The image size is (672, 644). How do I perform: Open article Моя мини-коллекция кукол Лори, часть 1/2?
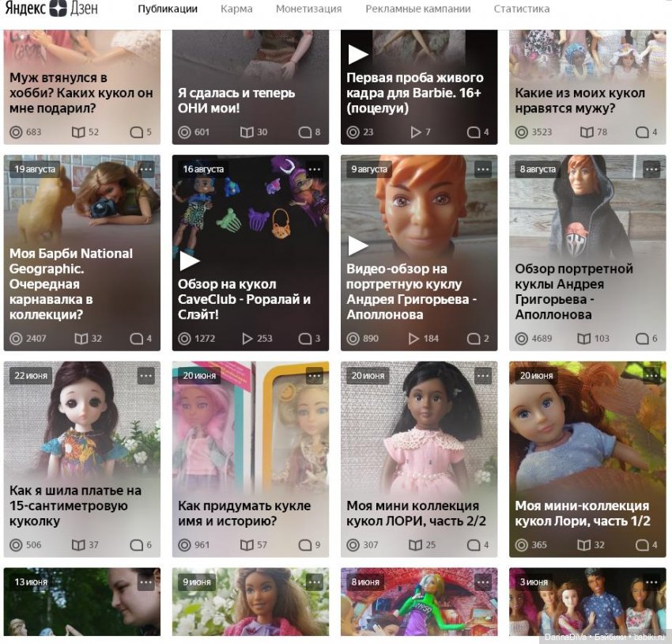pos(583,513)
